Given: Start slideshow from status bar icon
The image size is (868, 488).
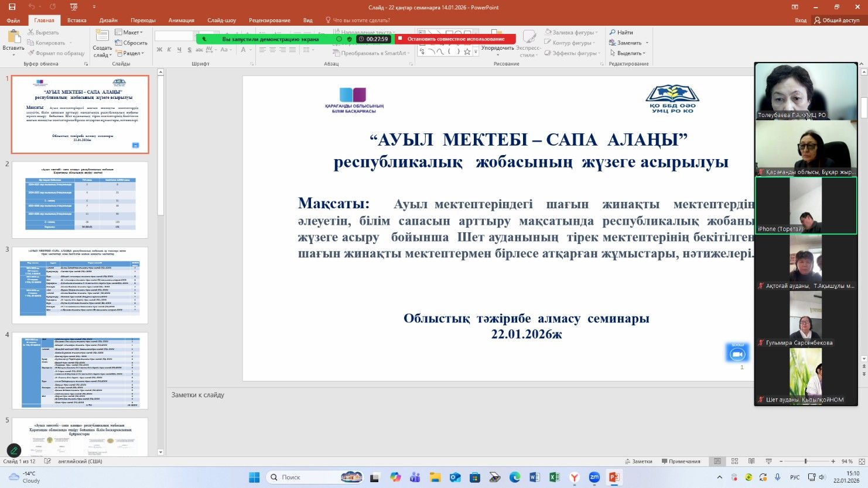Looking at the screenshot, I should coord(768,462).
